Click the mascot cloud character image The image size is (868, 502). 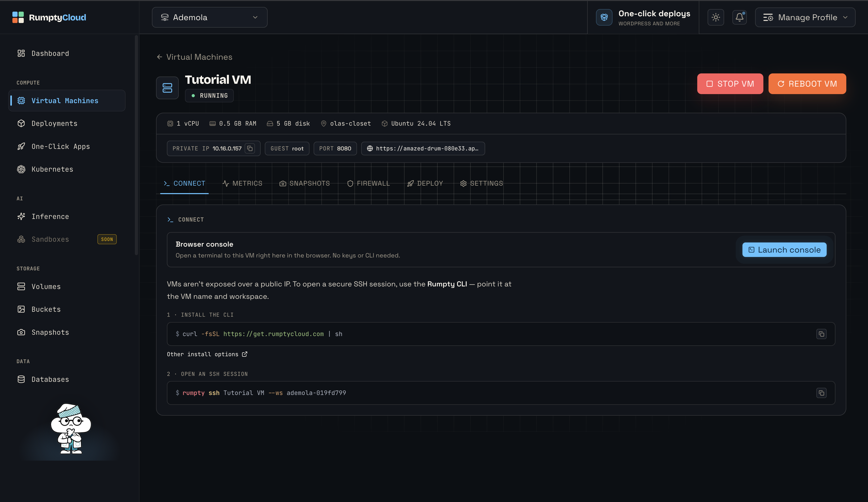pos(71,429)
